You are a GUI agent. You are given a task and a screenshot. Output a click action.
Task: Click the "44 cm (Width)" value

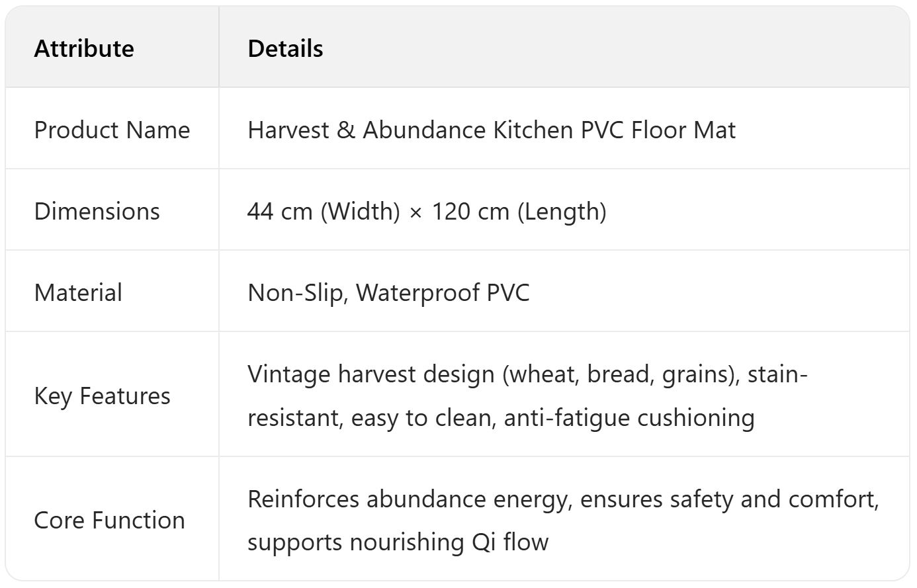[324, 211]
